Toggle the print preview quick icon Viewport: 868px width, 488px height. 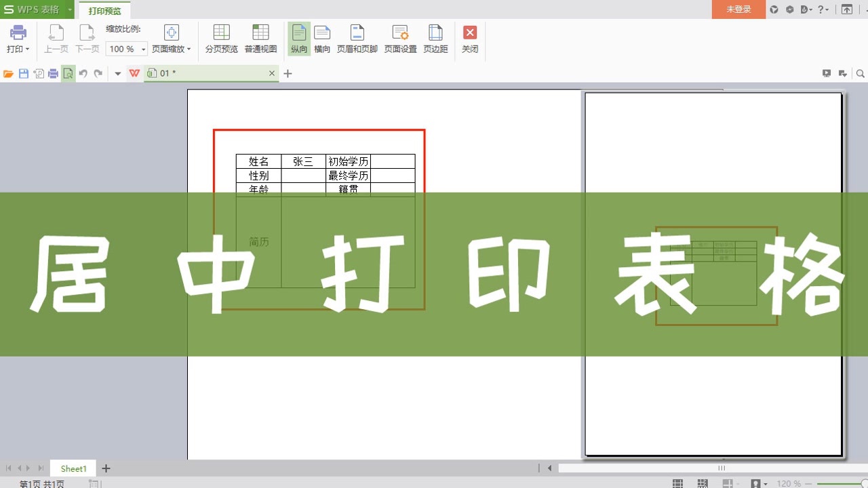point(68,73)
